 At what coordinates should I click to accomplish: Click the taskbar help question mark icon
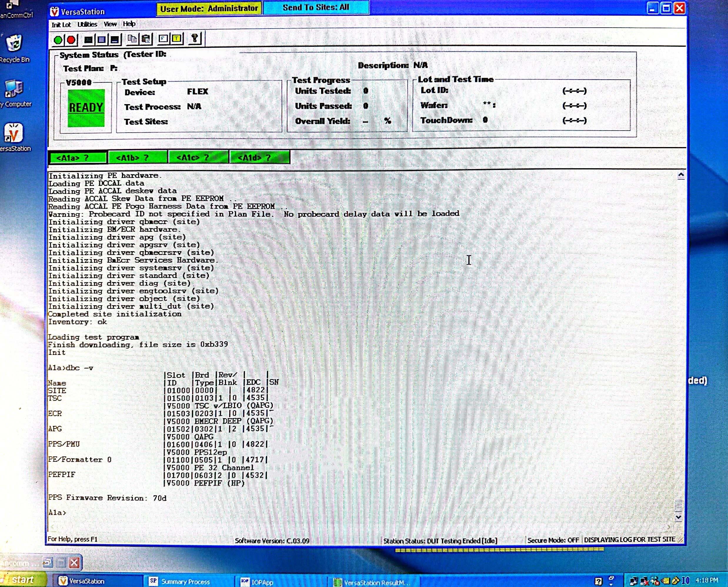598,581
